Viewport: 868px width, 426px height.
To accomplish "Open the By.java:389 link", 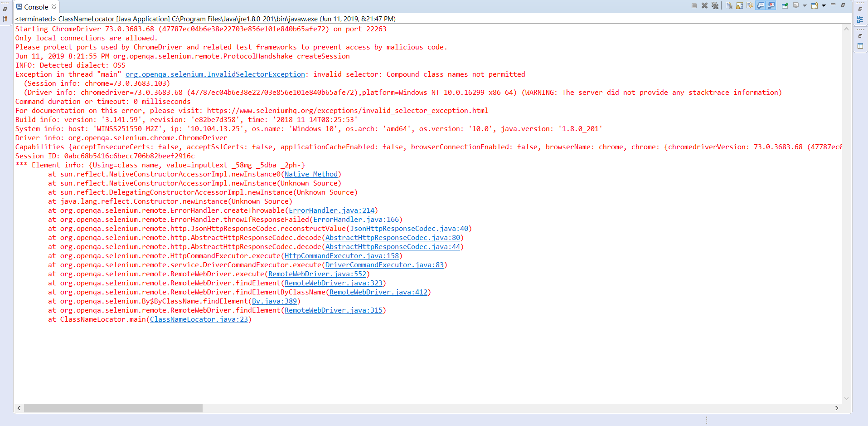I will (274, 301).
